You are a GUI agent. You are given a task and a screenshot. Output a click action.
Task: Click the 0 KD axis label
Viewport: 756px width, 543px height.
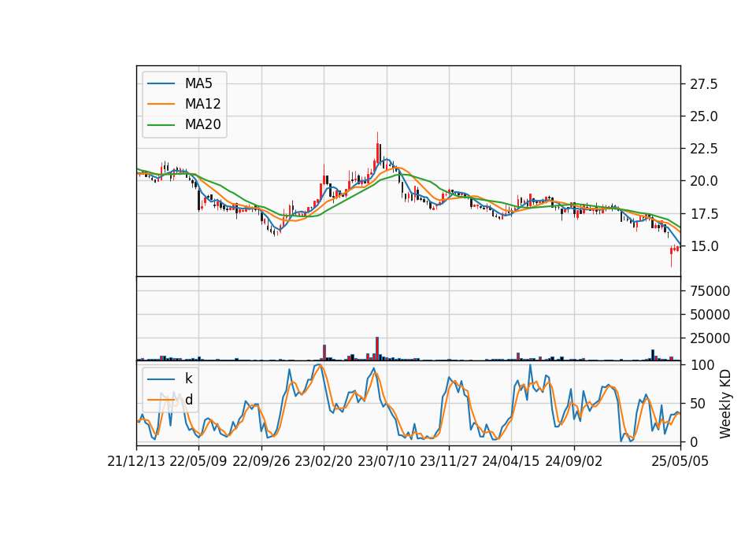pyautogui.click(x=695, y=441)
